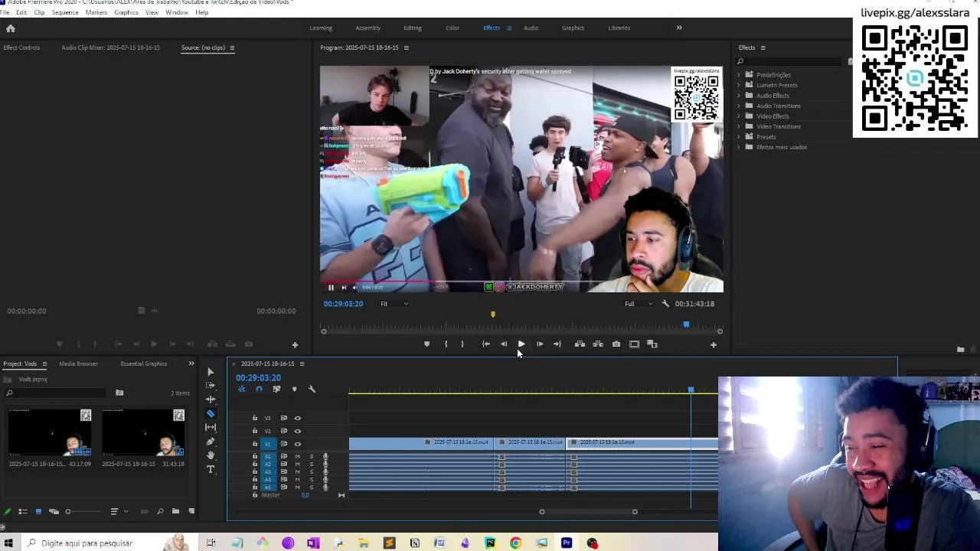Enable voice-over record on A3
Screen dimensions: 980x551
(325, 471)
